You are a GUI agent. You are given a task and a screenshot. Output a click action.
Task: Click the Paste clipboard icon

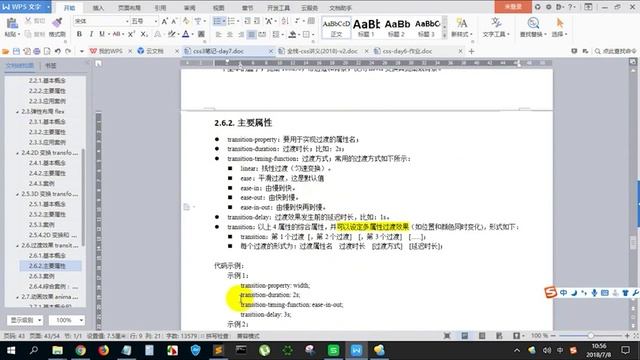point(12,24)
